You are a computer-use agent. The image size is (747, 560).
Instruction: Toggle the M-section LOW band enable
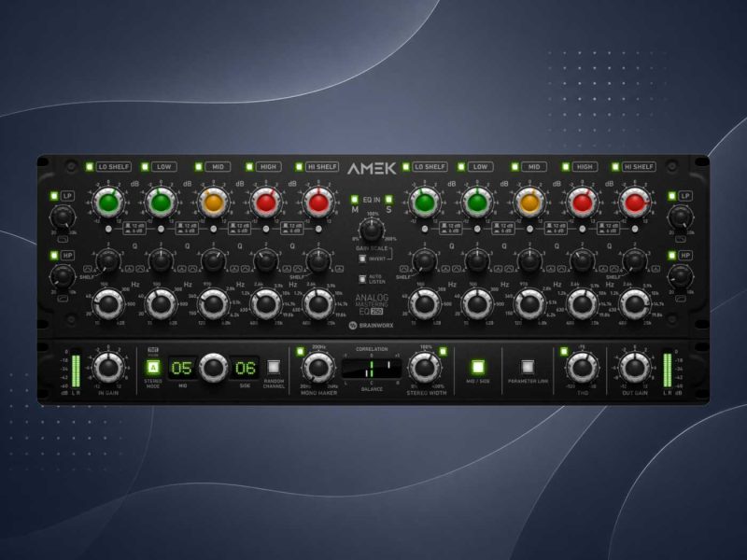click(145, 167)
